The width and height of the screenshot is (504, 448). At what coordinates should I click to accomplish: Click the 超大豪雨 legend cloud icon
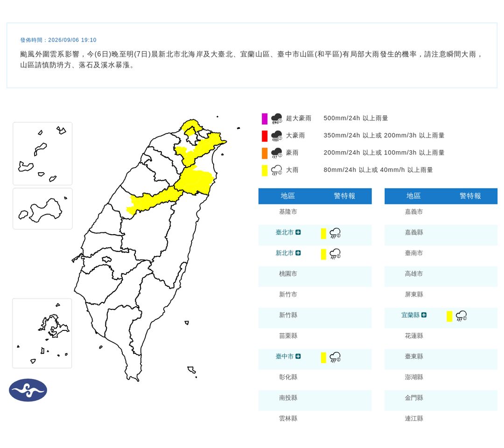pos(276,119)
